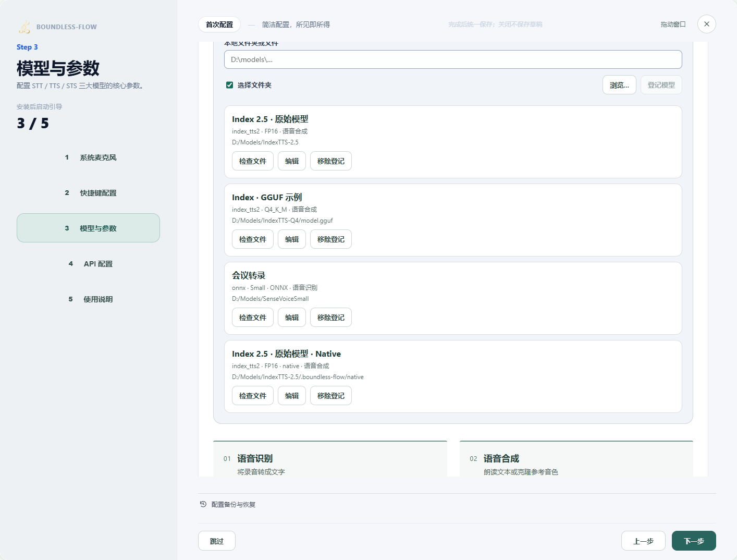Viewport: 737px width, 560px height.
Task: Click the 下一步 next button
Action: click(x=694, y=541)
